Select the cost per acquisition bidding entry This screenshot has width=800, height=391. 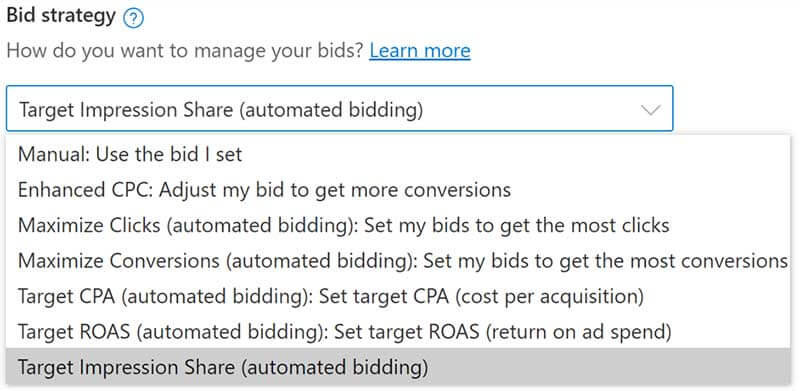point(398,297)
